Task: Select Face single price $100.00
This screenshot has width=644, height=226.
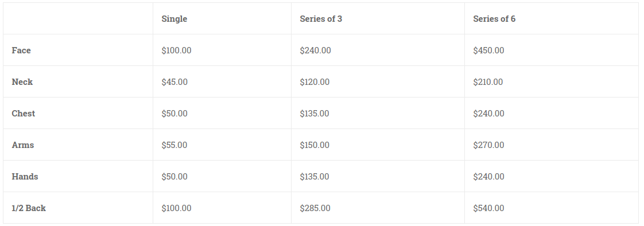Action: coord(176,50)
